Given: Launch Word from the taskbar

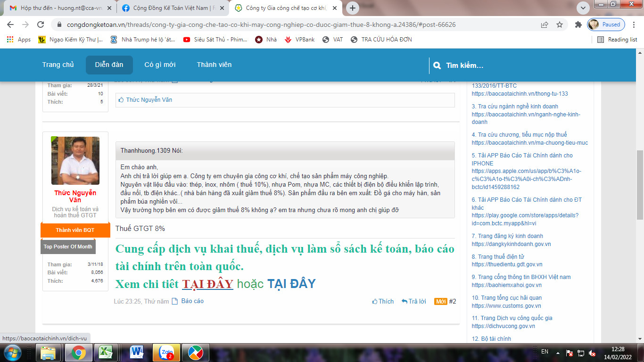Looking at the screenshot, I should point(137,352).
